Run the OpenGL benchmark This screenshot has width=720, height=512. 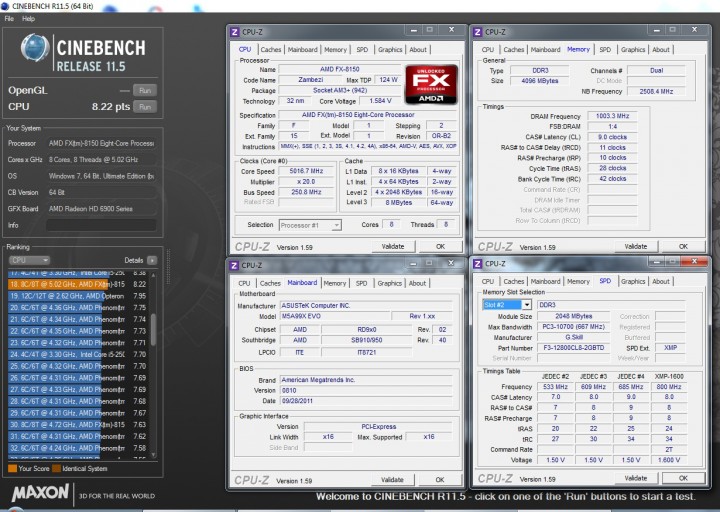[145, 90]
